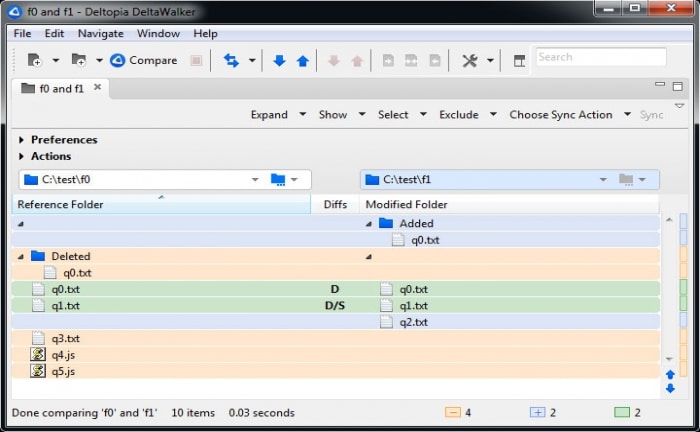The image size is (700, 432).
Task: Jump to previous difference with the up arrow
Action: tap(303, 61)
